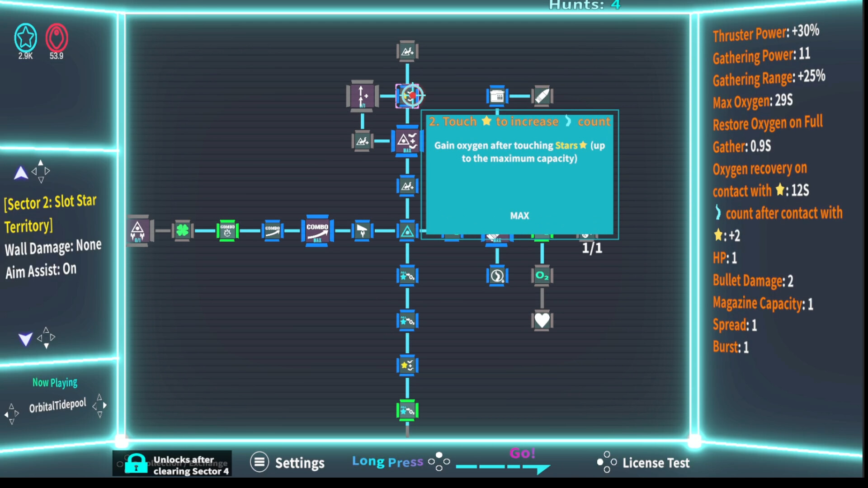This screenshot has width=868, height=488.
Task: Click the cyan star currency icon
Action: click(x=25, y=38)
